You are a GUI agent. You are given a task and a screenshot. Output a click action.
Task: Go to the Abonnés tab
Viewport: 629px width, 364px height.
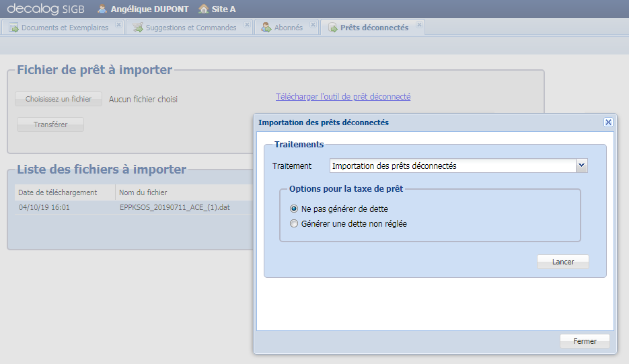tap(288, 28)
